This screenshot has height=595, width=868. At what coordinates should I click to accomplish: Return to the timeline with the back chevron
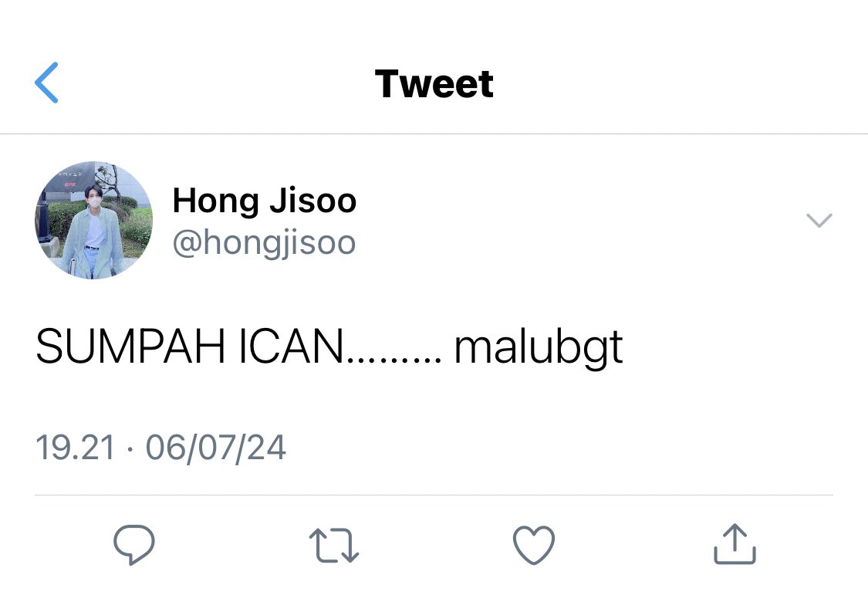[x=46, y=83]
